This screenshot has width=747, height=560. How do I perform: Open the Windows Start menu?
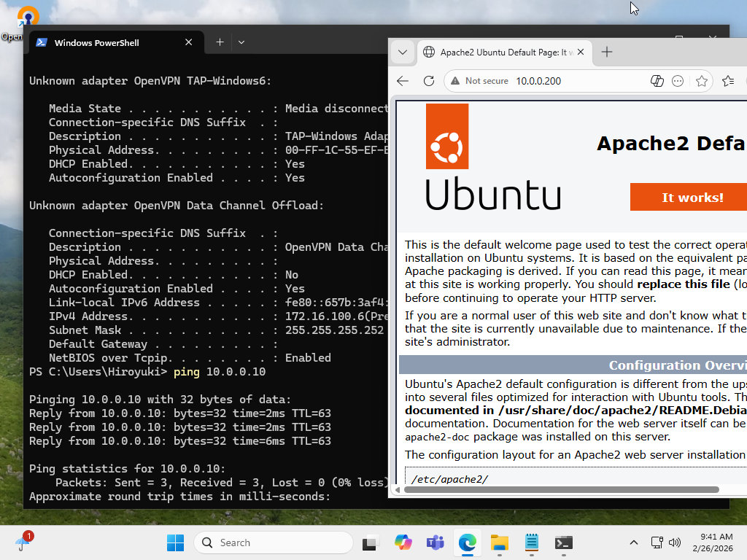(x=175, y=542)
